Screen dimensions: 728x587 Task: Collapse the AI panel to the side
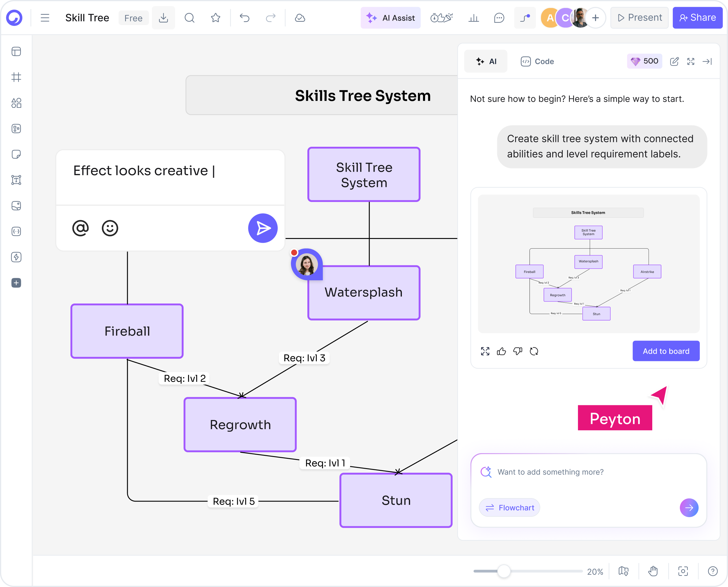click(707, 62)
